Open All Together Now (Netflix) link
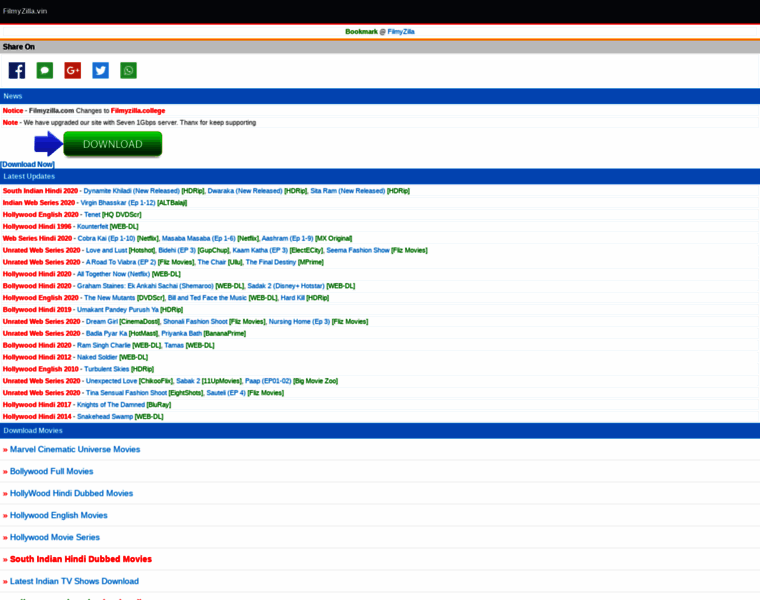The height and width of the screenshot is (600, 760). (113, 274)
